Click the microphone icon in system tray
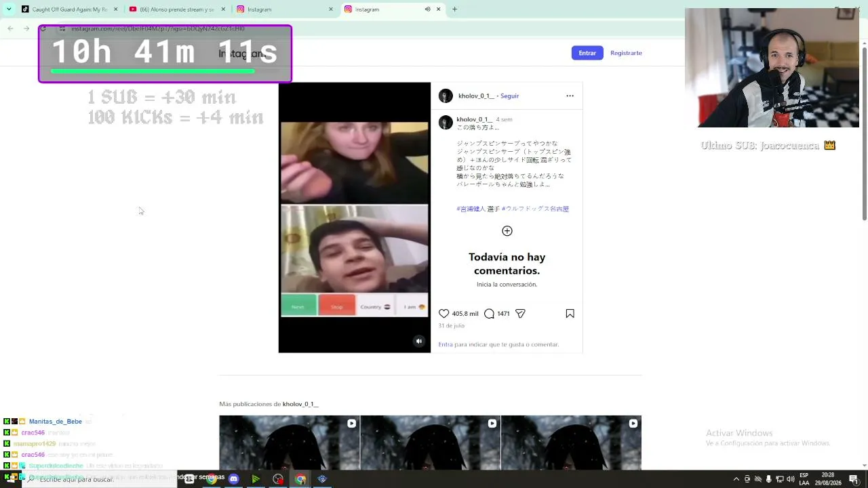The width and height of the screenshot is (868, 488). (x=768, y=479)
